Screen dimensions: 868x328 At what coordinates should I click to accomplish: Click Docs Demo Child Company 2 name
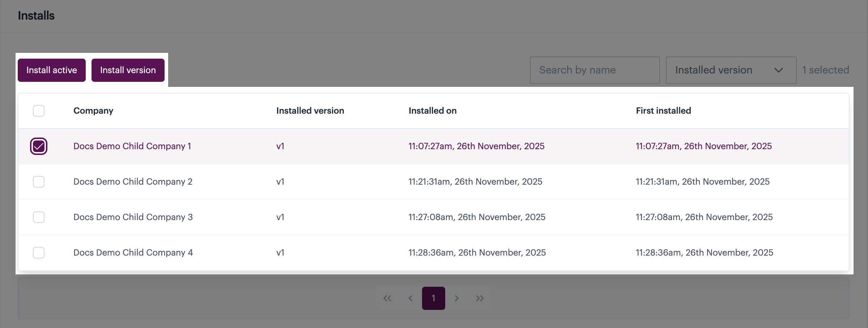point(133,182)
